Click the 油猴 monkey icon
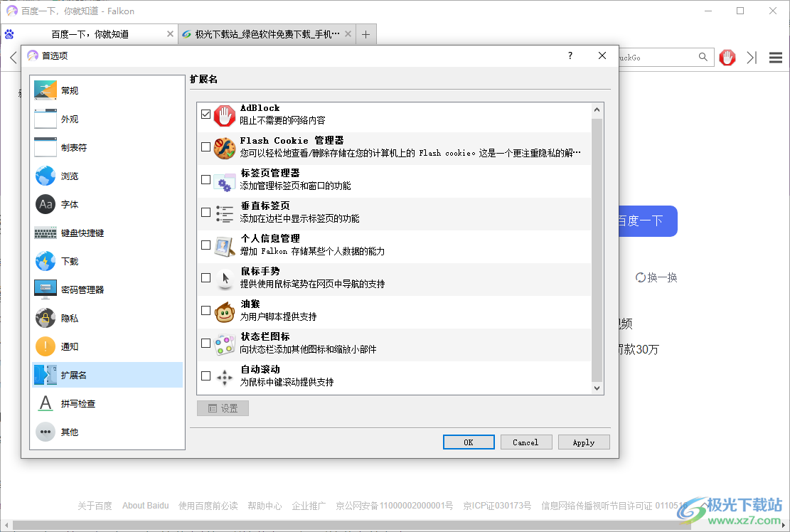The image size is (790, 532). 224,312
